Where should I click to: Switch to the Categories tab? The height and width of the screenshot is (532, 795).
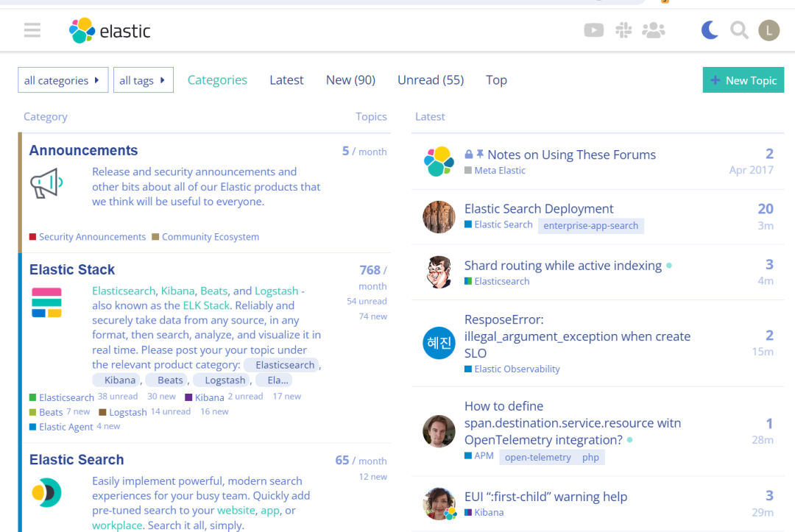coord(217,80)
